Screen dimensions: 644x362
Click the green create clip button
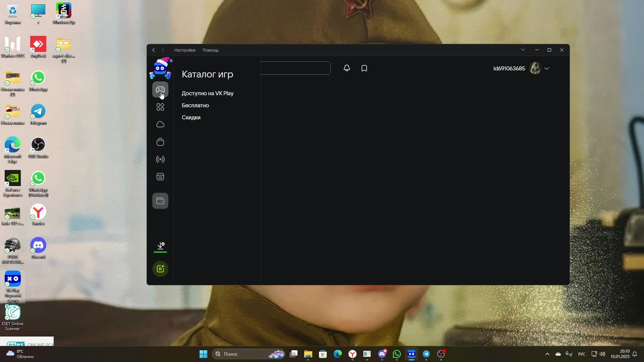[160, 269]
